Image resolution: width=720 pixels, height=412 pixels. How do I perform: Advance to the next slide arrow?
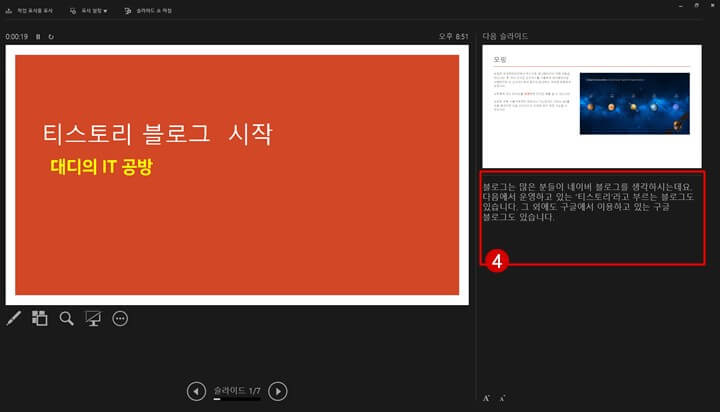[278, 391]
